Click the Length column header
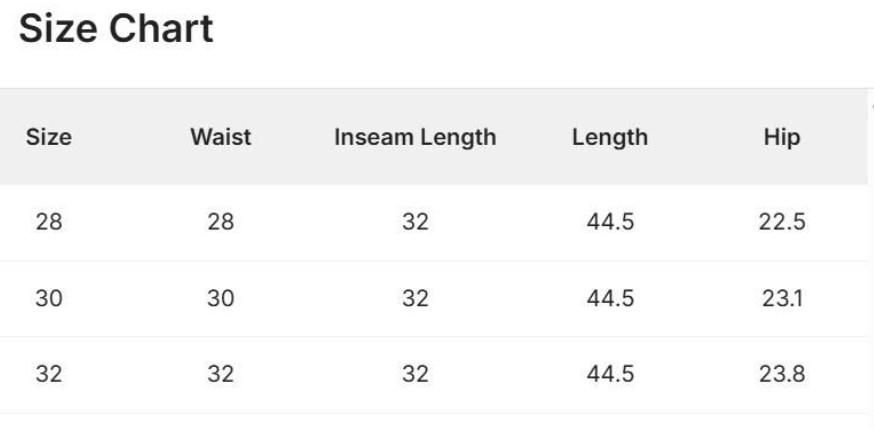The width and height of the screenshot is (874, 430). tap(610, 137)
